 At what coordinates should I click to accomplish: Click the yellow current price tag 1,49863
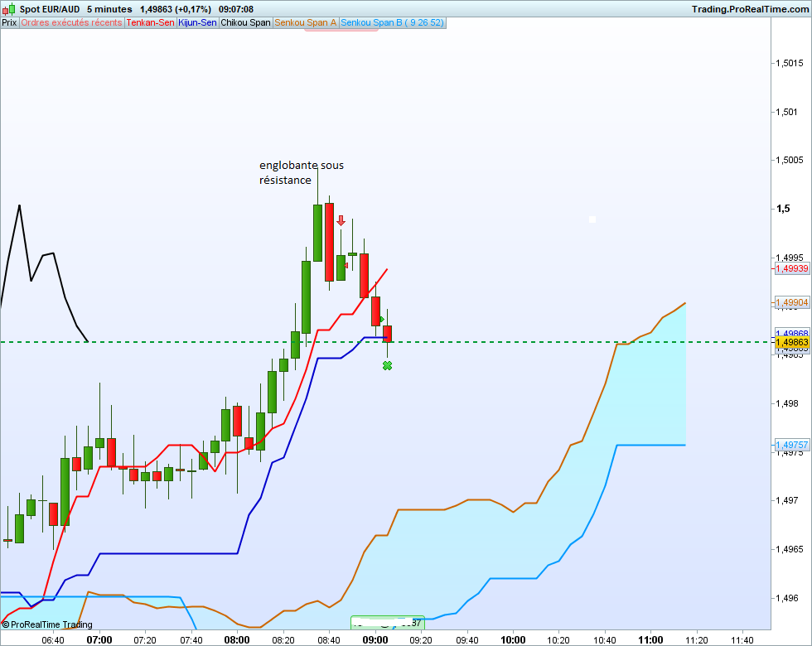(792, 342)
